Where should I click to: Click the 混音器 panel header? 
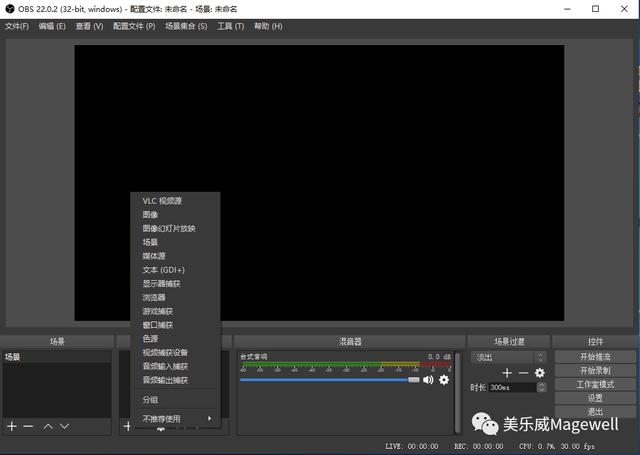pyautogui.click(x=350, y=342)
